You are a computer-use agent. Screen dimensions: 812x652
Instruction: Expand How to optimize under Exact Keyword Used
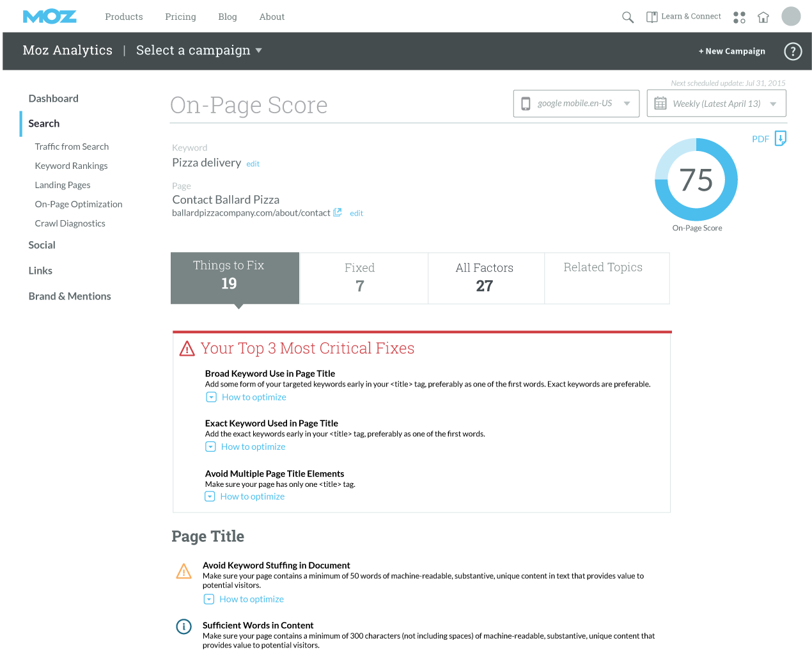pyautogui.click(x=246, y=447)
